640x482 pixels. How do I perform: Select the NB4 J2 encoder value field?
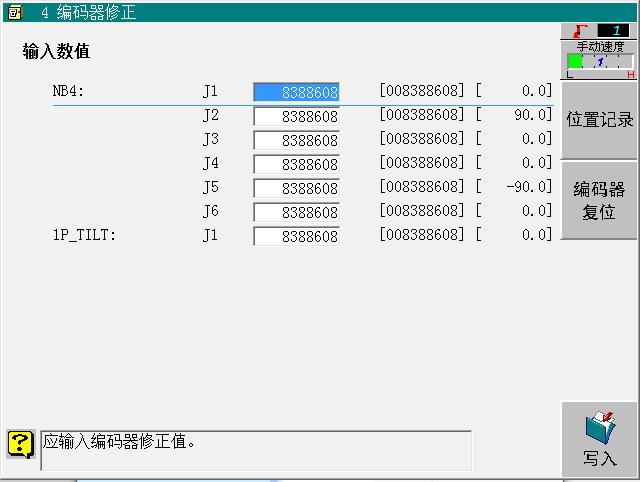coord(296,116)
